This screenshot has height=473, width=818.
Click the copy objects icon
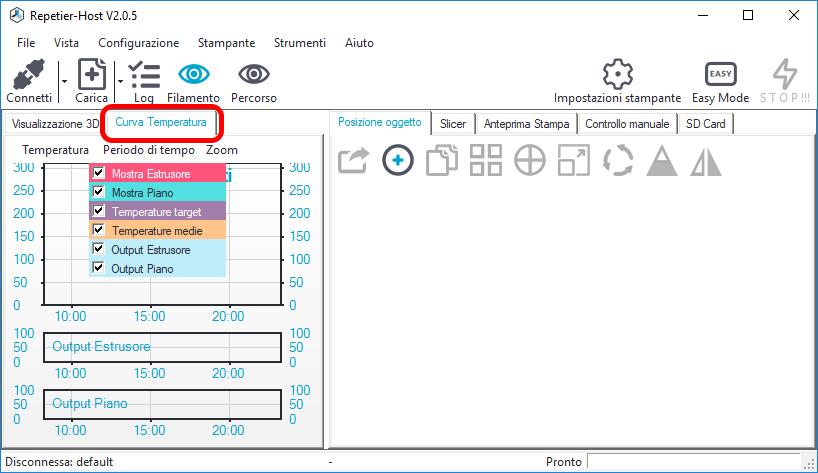point(442,160)
